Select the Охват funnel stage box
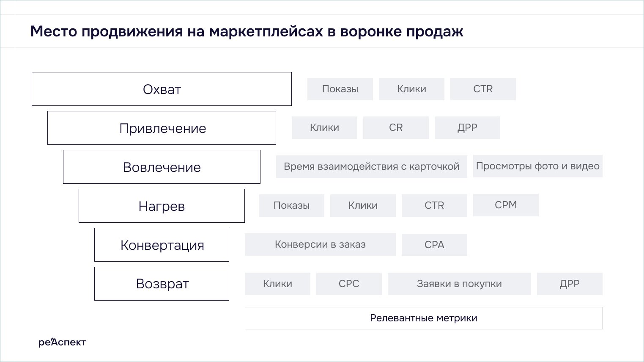 pos(162,89)
